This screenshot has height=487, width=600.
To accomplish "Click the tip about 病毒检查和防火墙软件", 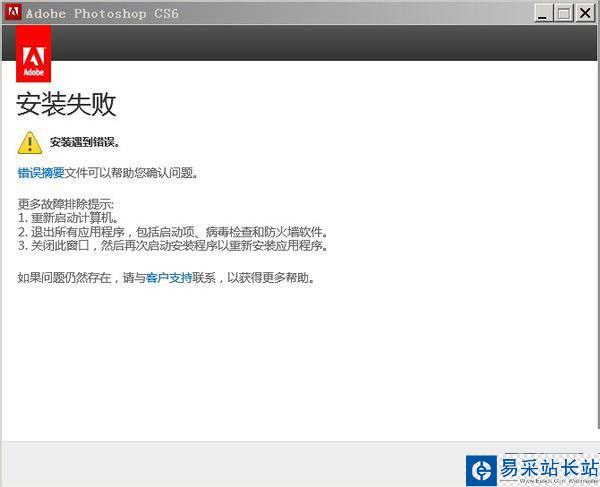I will click(x=173, y=231).
